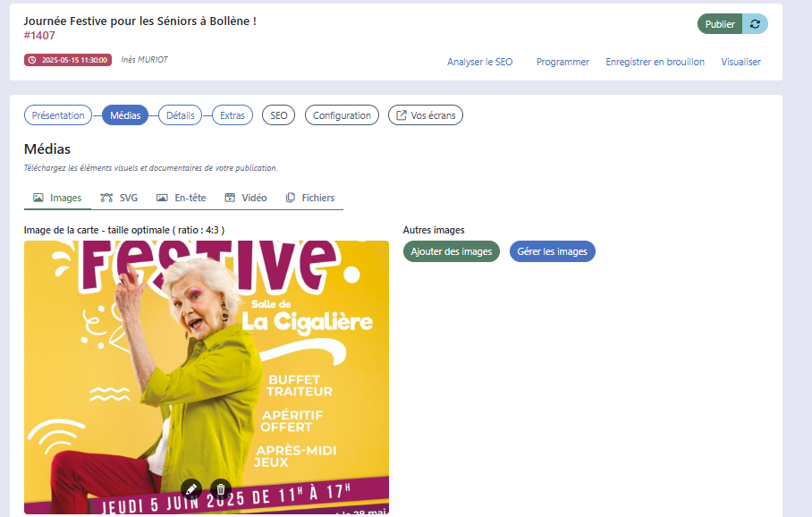
Task: Switch to the SEO section
Action: pos(279,115)
